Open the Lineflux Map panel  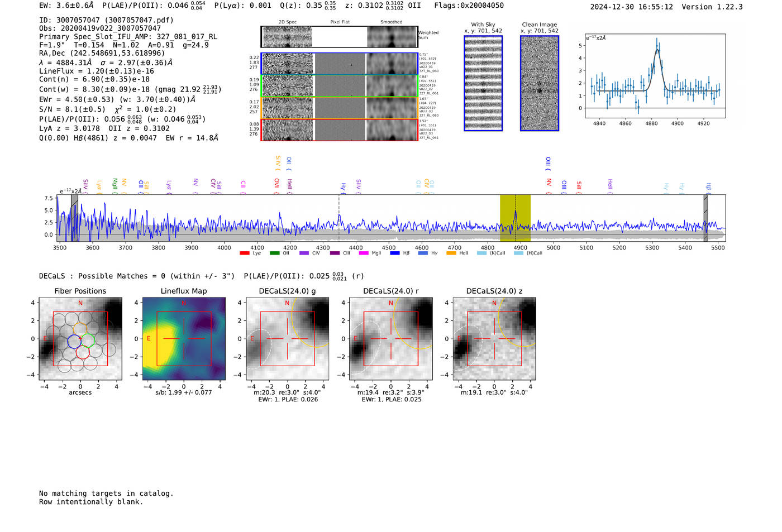coord(184,339)
